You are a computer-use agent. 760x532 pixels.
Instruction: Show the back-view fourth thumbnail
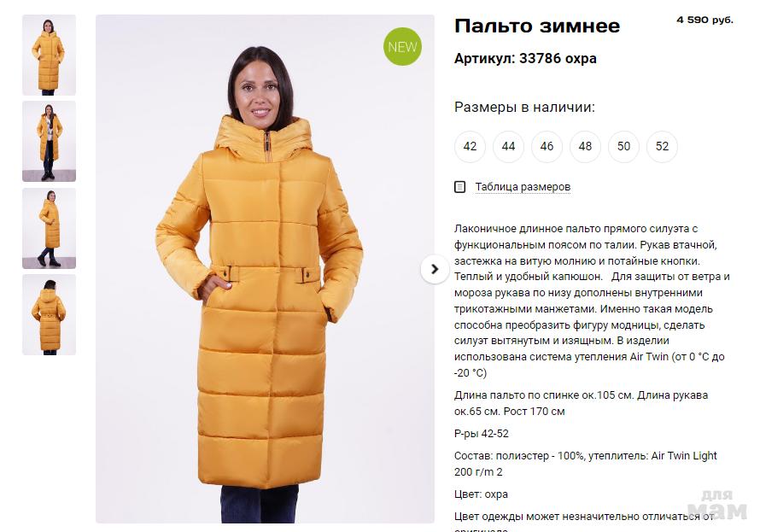49,315
